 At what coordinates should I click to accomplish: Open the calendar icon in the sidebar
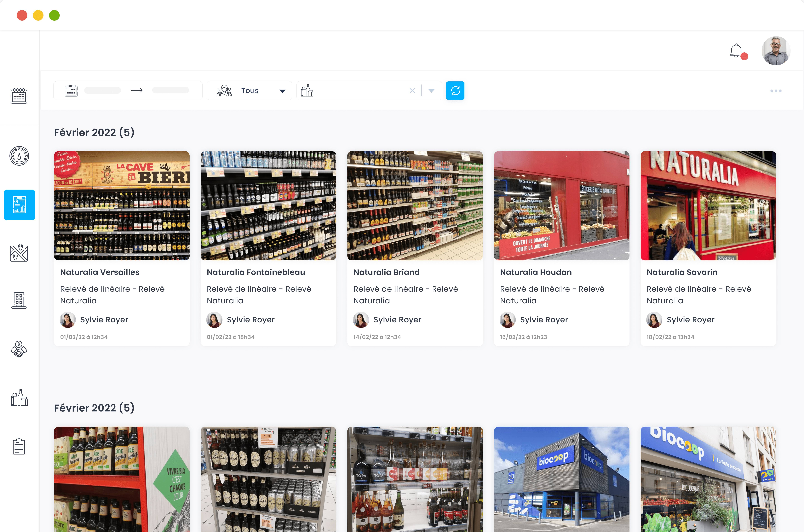click(x=19, y=96)
